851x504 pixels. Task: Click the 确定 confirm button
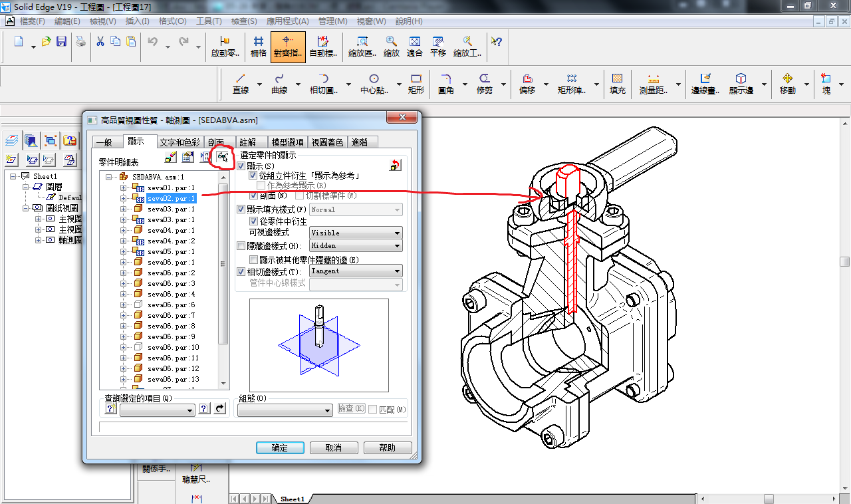(280, 448)
